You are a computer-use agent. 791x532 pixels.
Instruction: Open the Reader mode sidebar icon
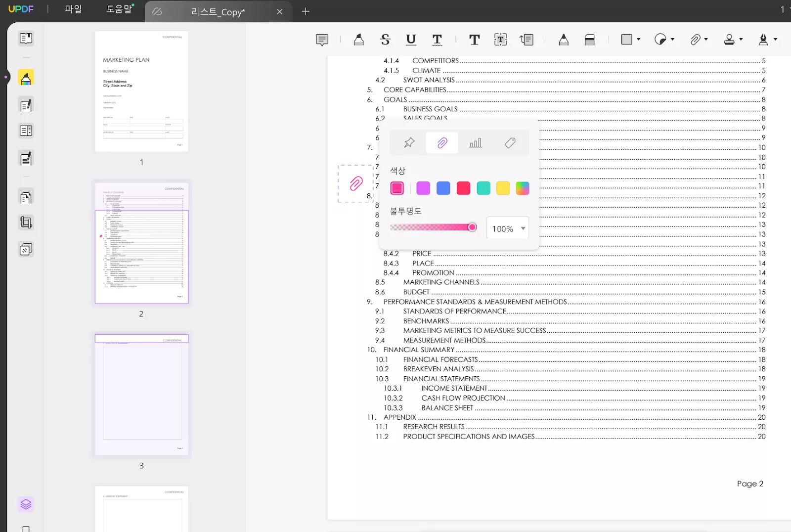click(26, 38)
